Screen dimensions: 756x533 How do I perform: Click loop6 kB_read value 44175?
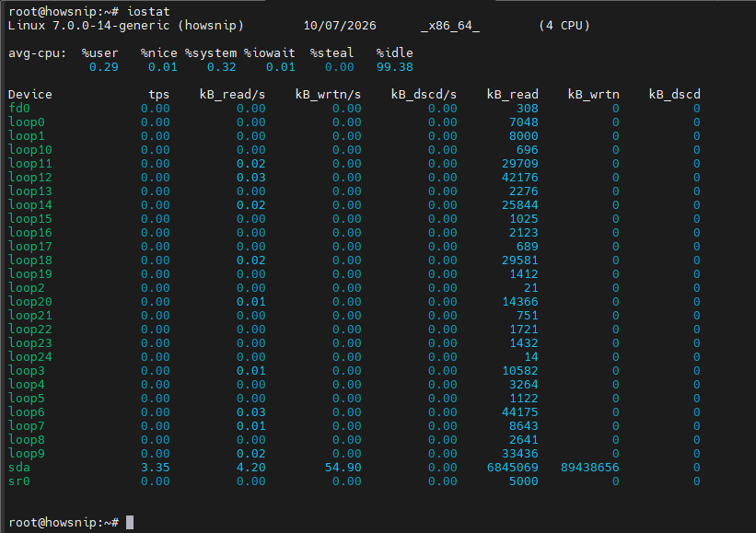point(519,412)
